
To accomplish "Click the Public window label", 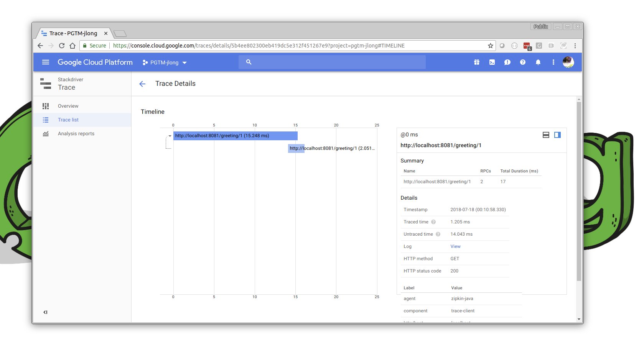I will [541, 26].
